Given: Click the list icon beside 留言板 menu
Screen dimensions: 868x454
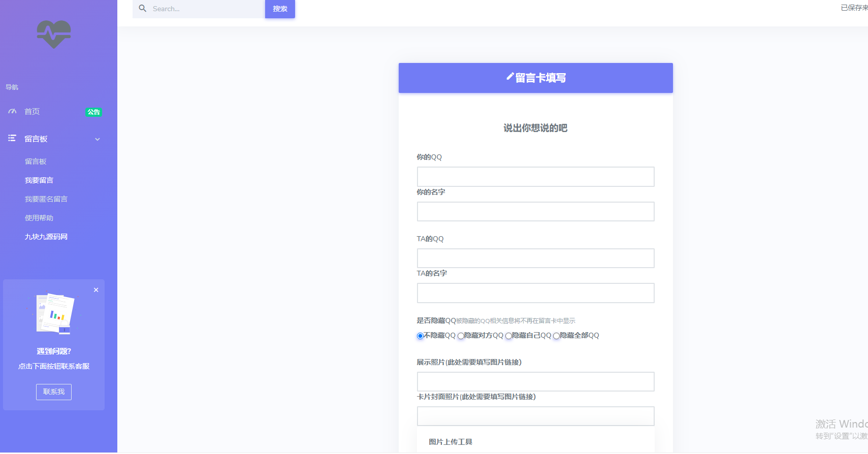Looking at the screenshot, I should tap(12, 138).
